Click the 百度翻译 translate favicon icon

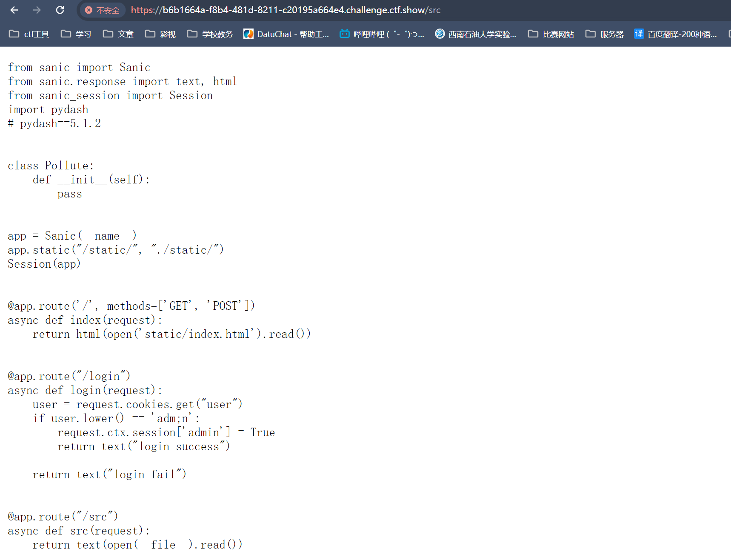tap(639, 34)
